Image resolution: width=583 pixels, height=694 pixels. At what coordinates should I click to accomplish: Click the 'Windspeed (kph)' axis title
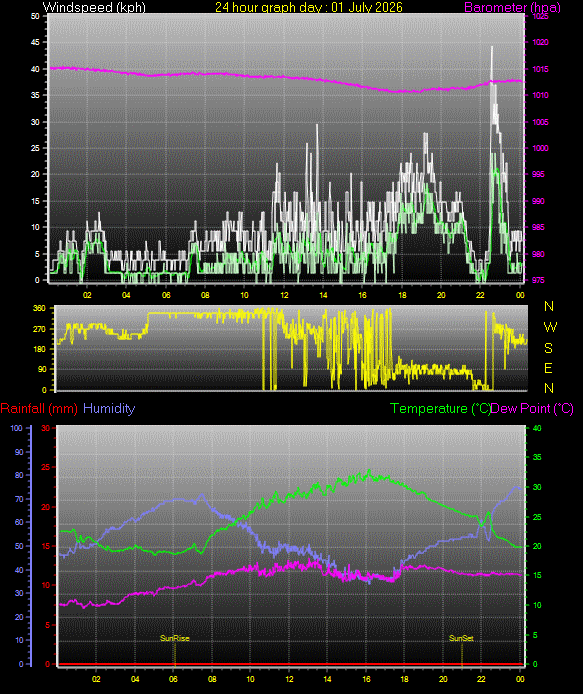94,7
